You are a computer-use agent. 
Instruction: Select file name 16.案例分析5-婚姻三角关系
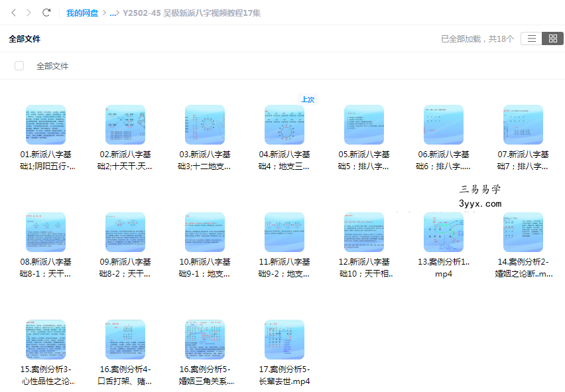206,375
